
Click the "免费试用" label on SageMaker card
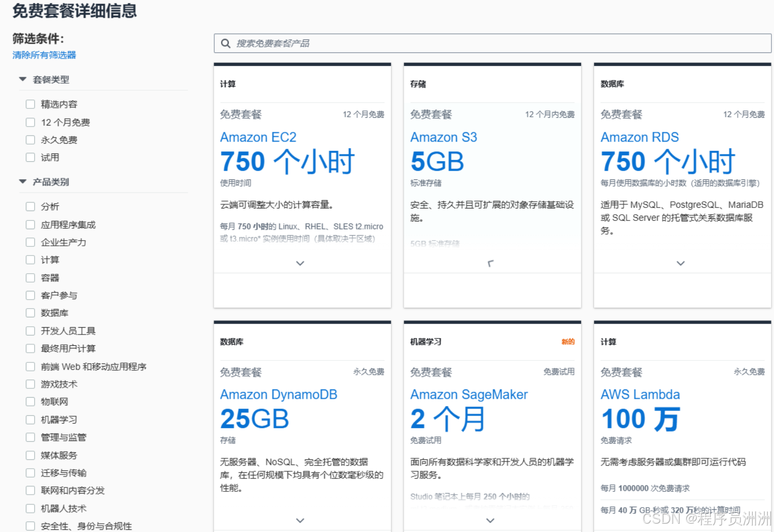coord(559,372)
